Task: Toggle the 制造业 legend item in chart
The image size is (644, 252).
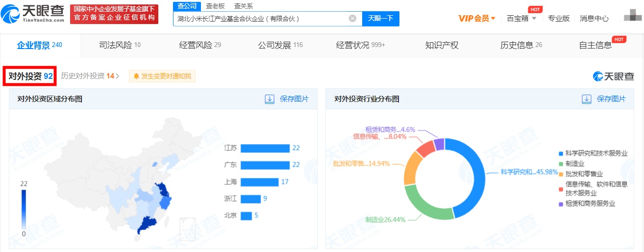Action: click(575, 164)
